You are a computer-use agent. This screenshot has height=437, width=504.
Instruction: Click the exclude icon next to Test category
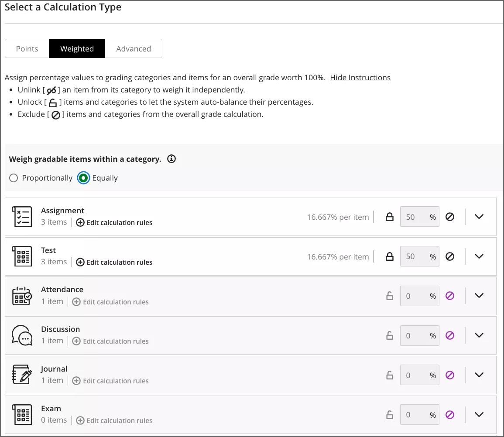[450, 256]
